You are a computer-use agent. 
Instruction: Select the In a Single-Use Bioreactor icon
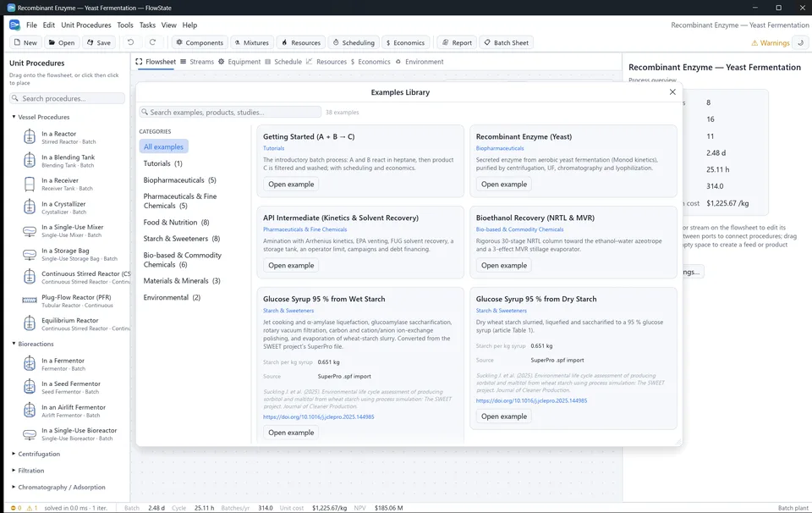(x=30, y=433)
